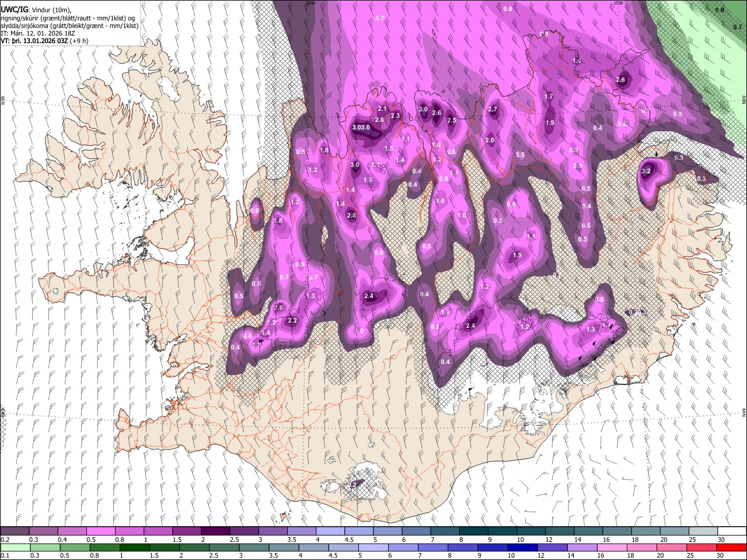Click the 3.2 snowfall value on the map
Viewport: 747px width, 560px height.
click(x=645, y=171)
